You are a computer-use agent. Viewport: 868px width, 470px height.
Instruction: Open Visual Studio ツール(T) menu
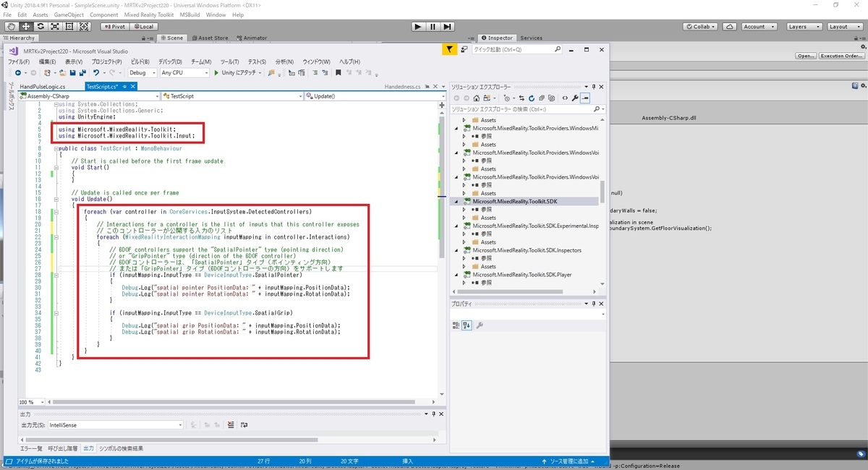pyautogui.click(x=229, y=61)
